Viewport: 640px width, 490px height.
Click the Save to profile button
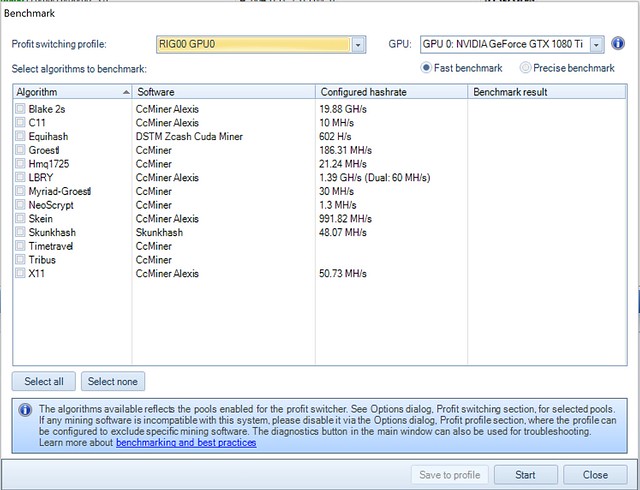pos(449,475)
